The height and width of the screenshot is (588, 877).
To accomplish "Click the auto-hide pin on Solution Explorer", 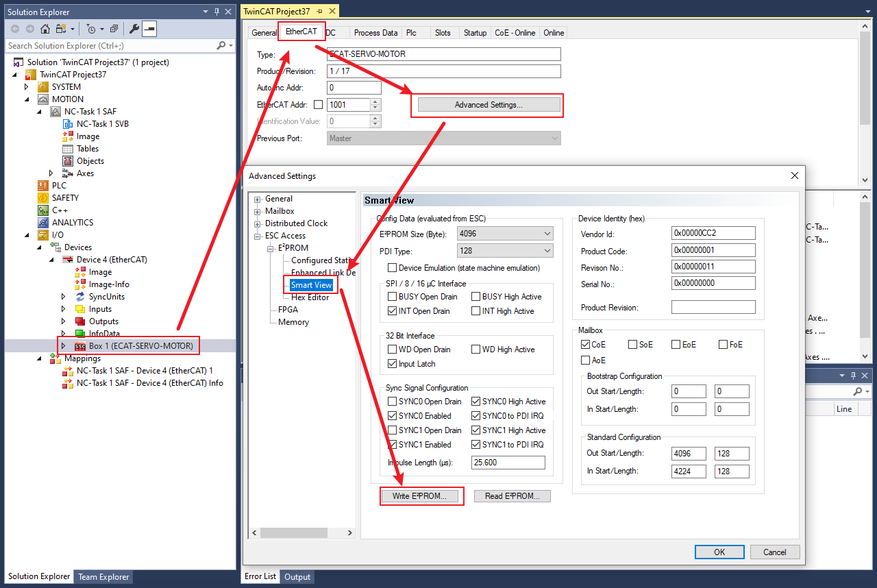I will 217,12.
